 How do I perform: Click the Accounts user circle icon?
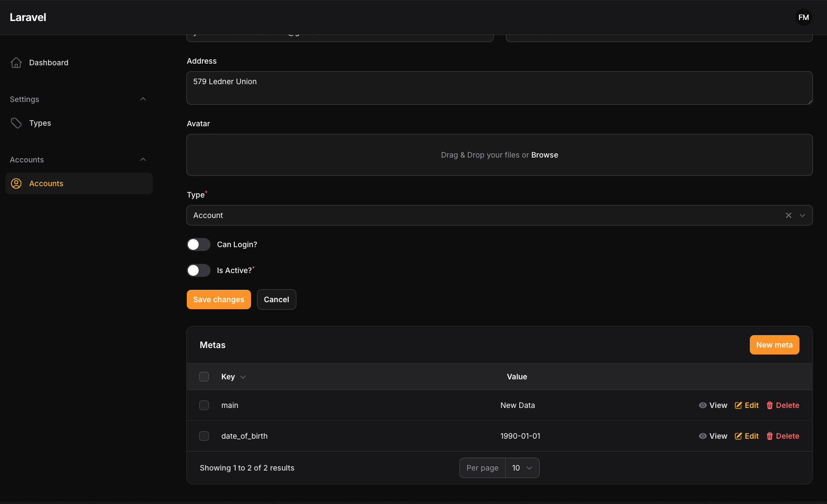[x=16, y=183]
